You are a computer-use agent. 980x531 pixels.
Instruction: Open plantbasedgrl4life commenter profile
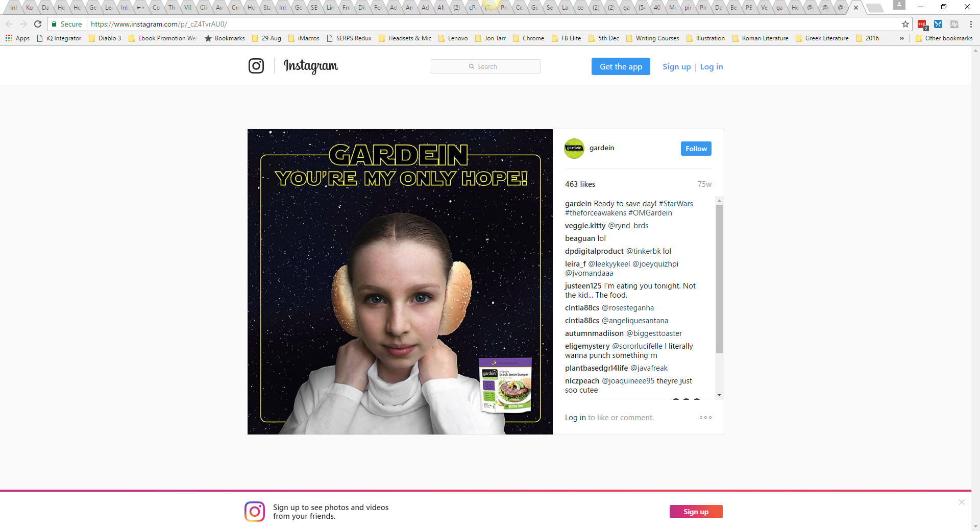pos(596,368)
